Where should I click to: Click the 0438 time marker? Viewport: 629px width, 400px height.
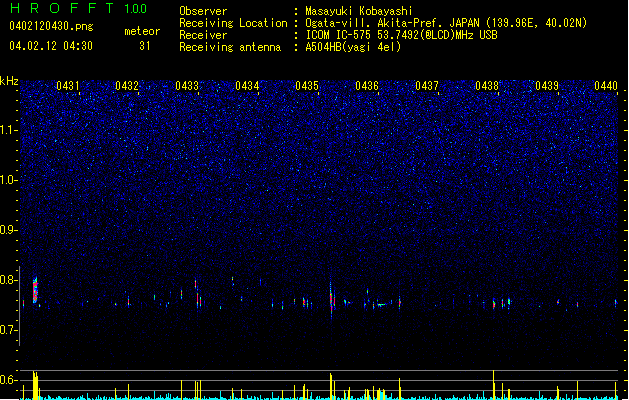point(487,86)
